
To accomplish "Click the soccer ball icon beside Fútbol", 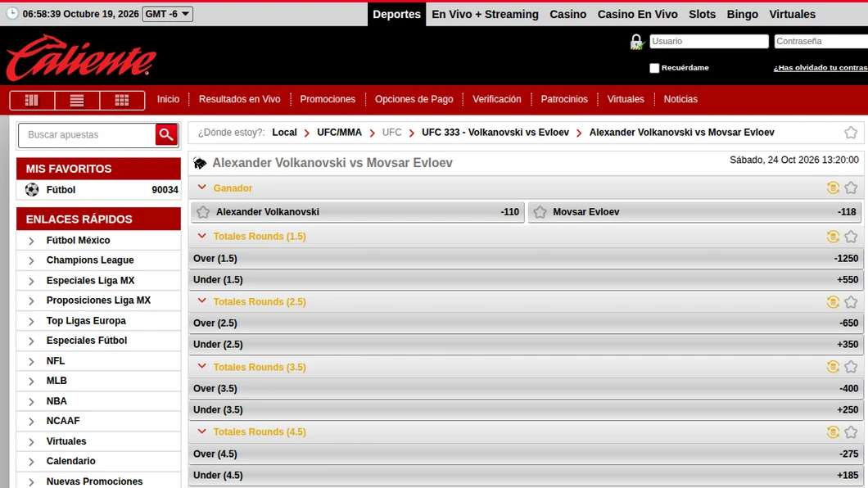I will pyautogui.click(x=32, y=190).
